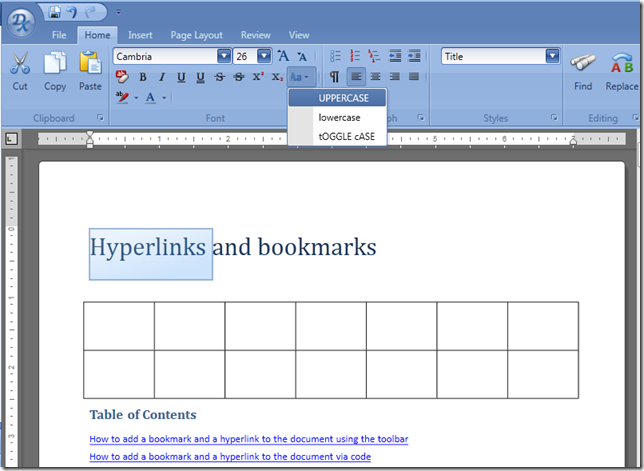This screenshot has height=471, width=644.
Task: Toggle show paragraph marks ¶
Action: 335,76
